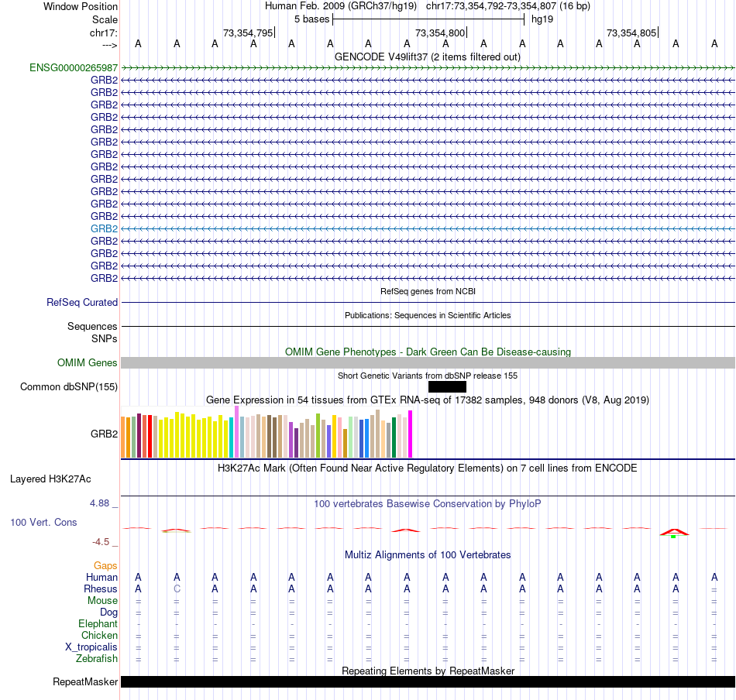Viewport: 736px width, 700px height.
Task: Click the black RepeatMasker element bar
Action: (428, 681)
